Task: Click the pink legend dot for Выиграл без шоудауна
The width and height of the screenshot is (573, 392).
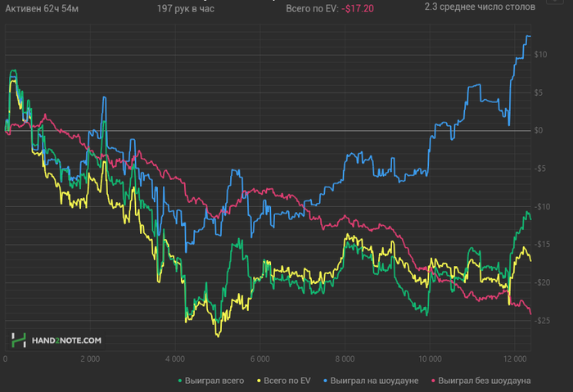Action: 434,381
